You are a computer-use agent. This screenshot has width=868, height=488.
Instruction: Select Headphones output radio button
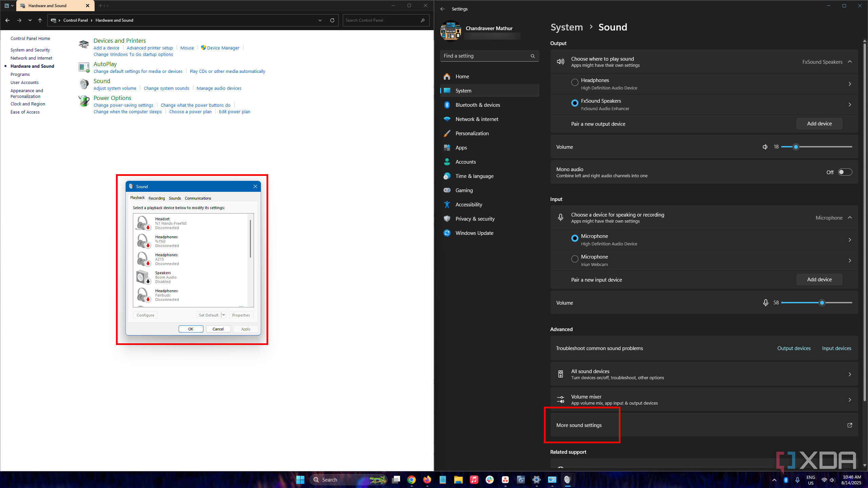click(575, 82)
